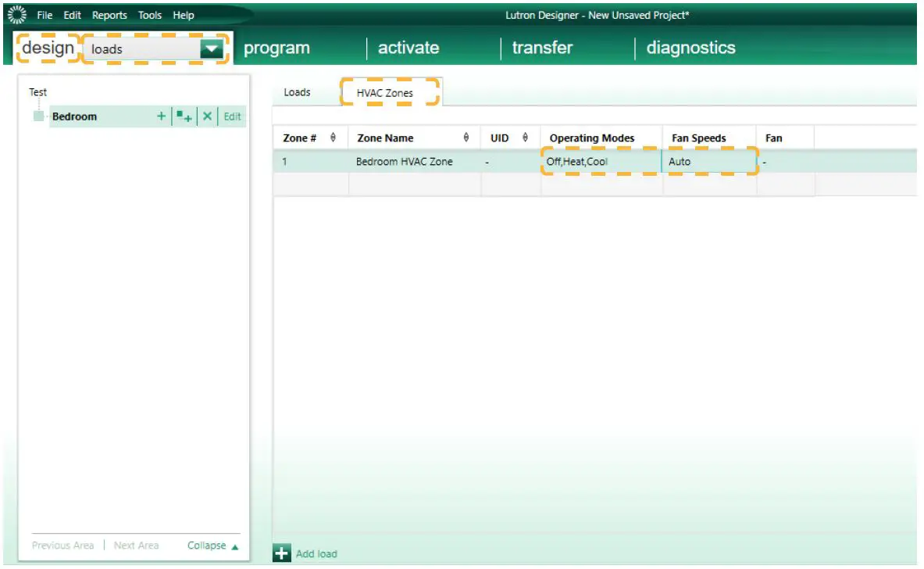Add a sub-area with the Bedroom plus icon
The width and height of the screenshot is (924, 569).
tap(161, 116)
